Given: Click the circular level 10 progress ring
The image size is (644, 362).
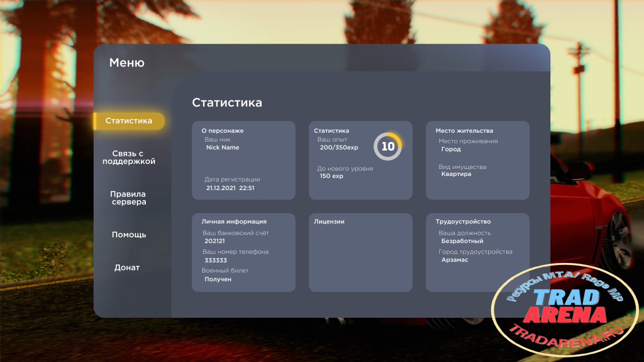Looking at the screenshot, I should click(388, 146).
